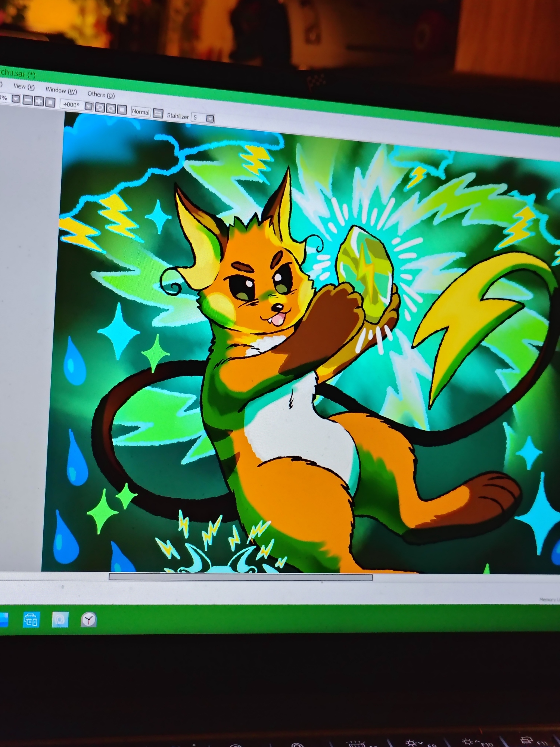Expand the Stabilizer level dropdown
Screen dimensions: 560x747
(x=210, y=119)
